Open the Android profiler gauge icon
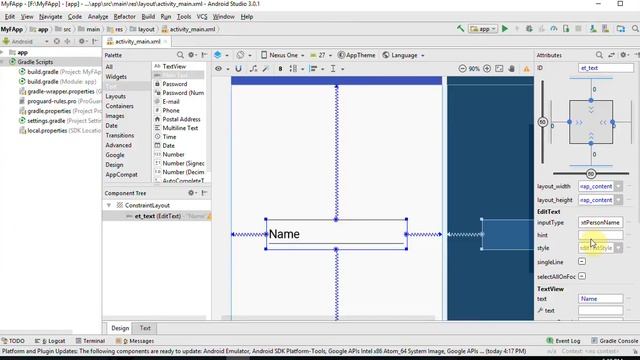This screenshot has height=360, width=640. pyautogui.click(x=554, y=29)
